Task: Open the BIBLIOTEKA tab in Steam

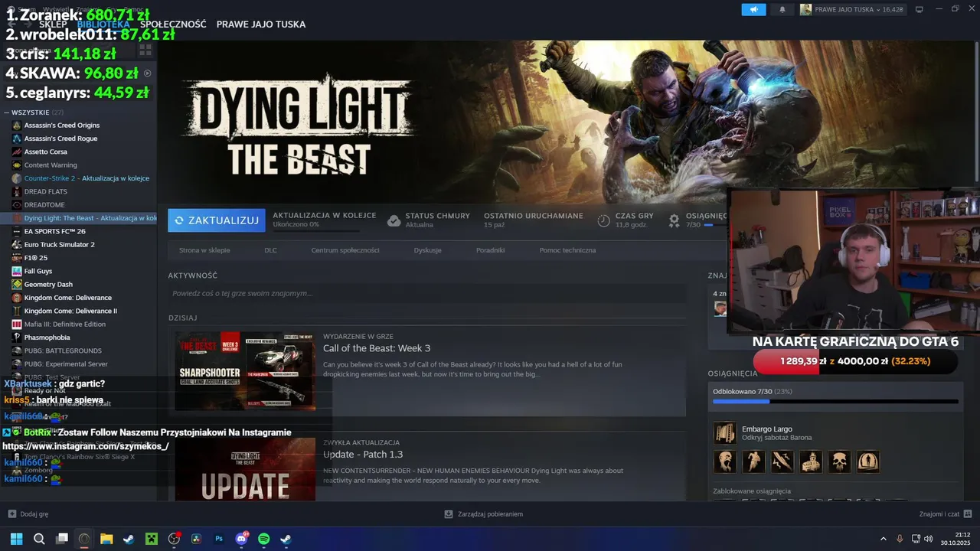Action: coord(103,24)
